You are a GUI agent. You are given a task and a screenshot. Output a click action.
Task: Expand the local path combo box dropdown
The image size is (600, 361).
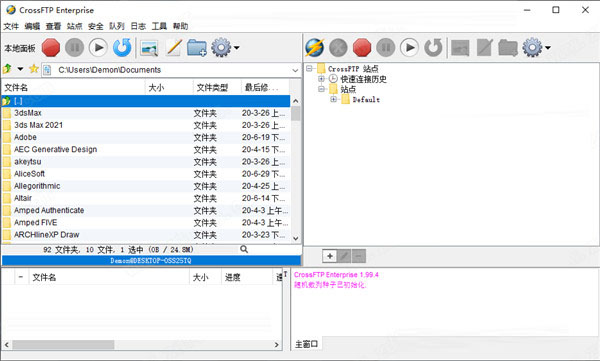tap(295, 70)
